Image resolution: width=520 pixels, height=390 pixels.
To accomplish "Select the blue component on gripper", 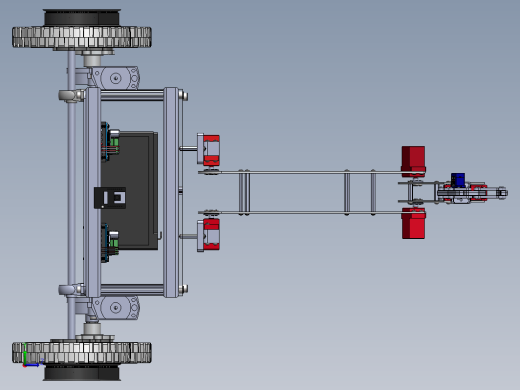I will (458, 180).
